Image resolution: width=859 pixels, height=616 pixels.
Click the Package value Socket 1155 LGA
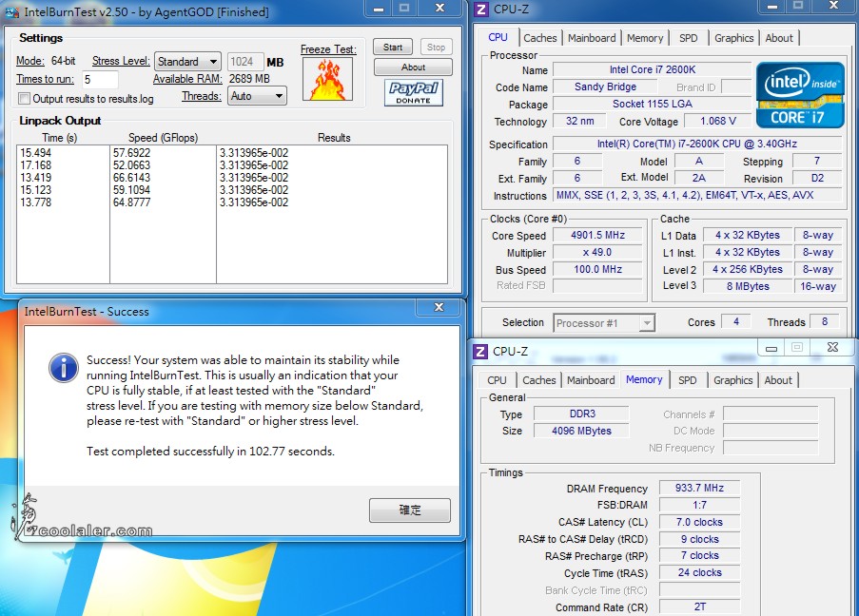pyautogui.click(x=652, y=104)
